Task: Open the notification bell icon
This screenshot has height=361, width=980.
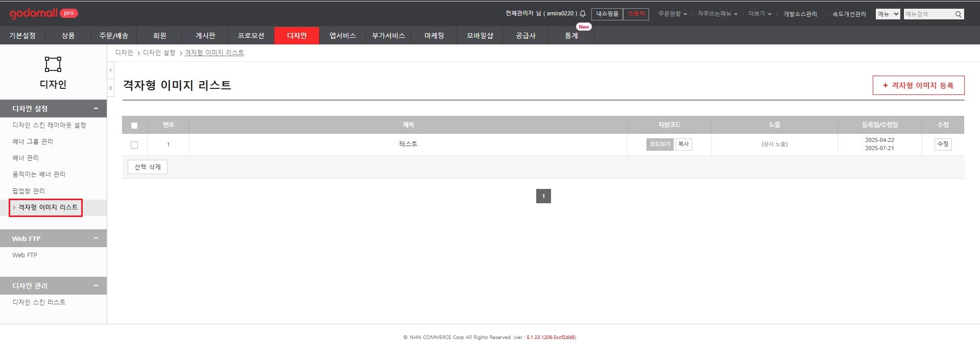Action: point(583,14)
